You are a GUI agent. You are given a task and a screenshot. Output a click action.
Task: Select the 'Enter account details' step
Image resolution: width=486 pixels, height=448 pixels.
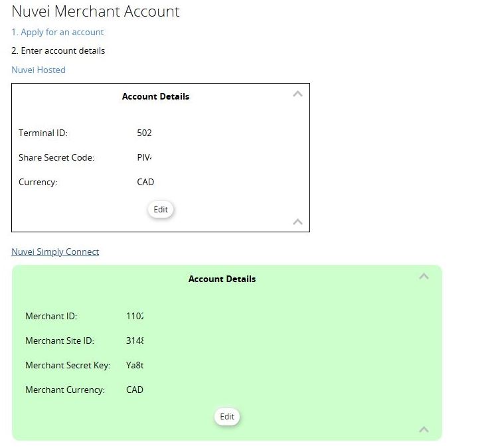point(58,50)
